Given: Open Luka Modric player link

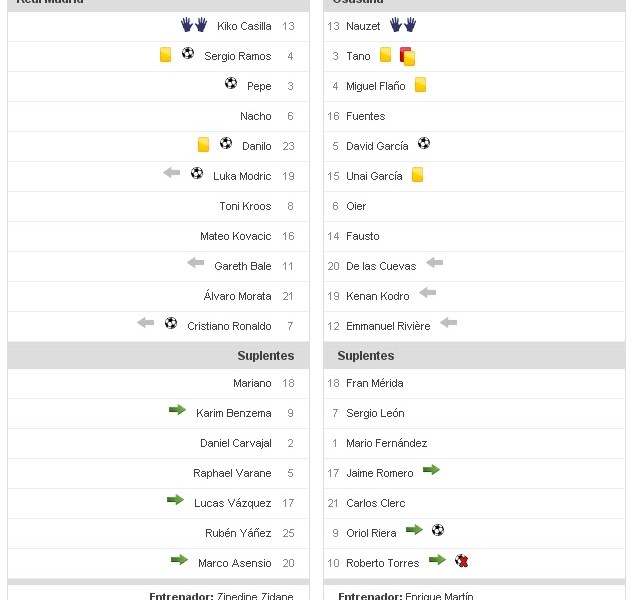Looking at the screenshot, I should (242, 176).
